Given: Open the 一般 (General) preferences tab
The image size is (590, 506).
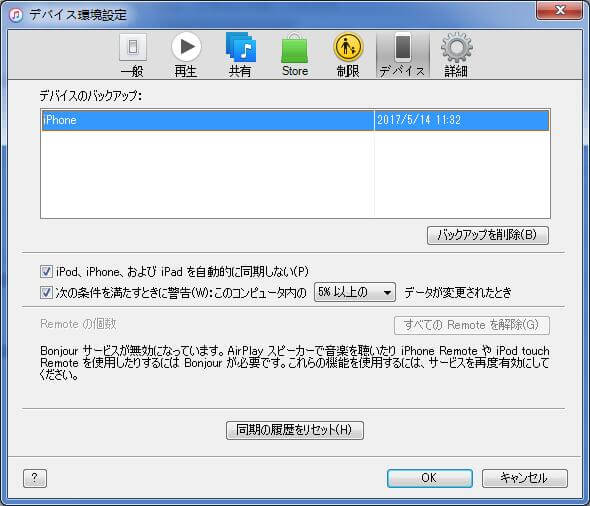Looking at the screenshot, I should point(132,55).
